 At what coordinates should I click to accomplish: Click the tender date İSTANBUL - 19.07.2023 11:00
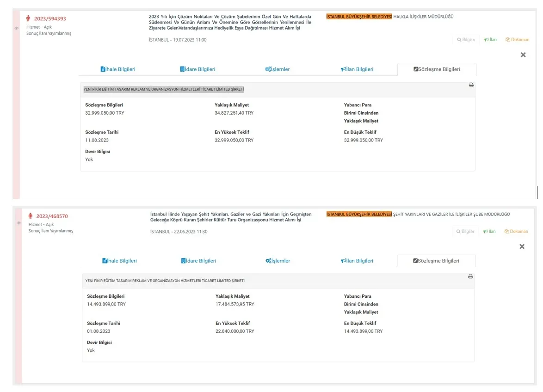pyautogui.click(x=178, y=40)
